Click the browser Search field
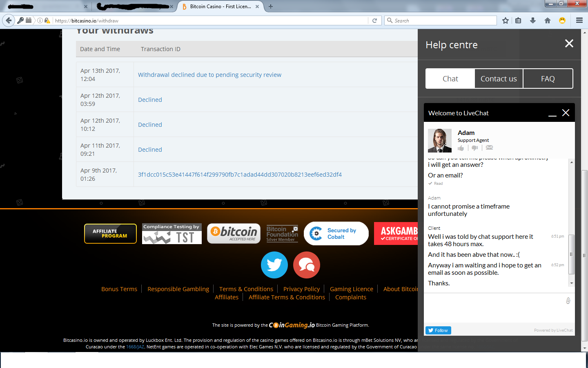Viewport: 588px width, 368px height. tap(441, 20)
